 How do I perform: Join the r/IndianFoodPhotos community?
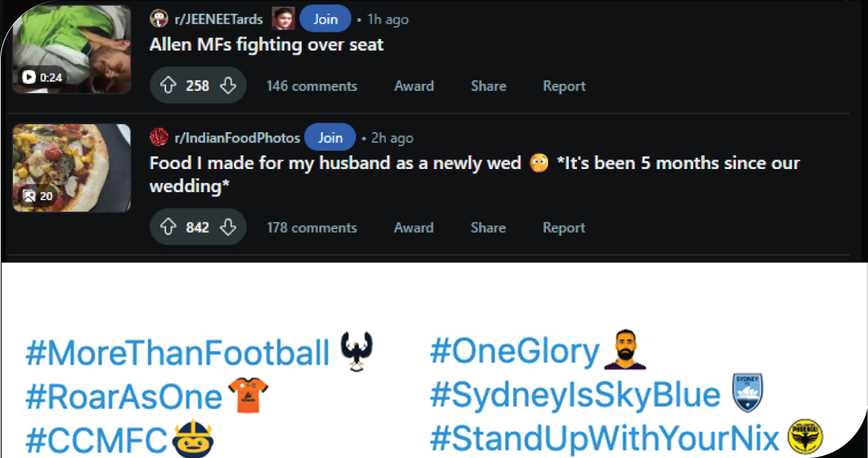click(330, 137)
